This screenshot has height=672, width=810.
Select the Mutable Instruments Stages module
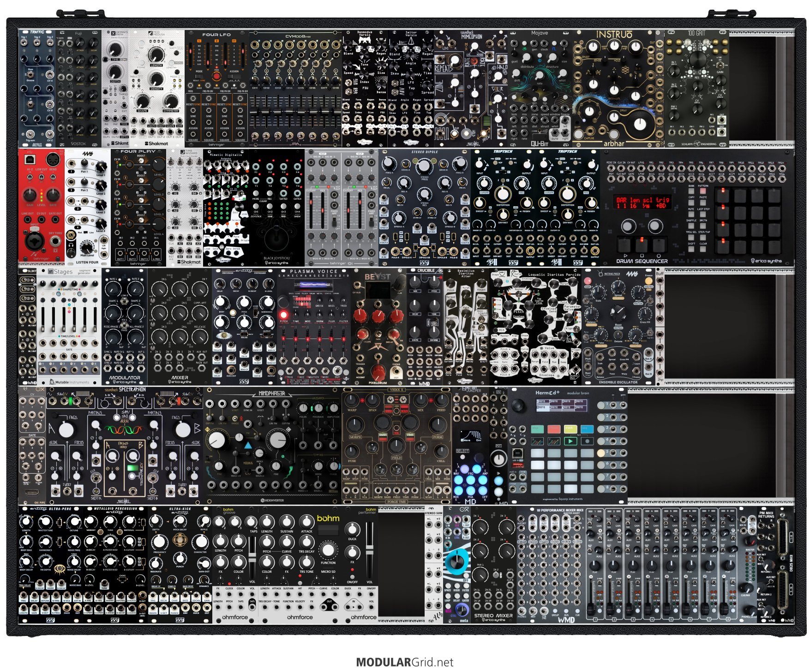(x=69, y=327)
